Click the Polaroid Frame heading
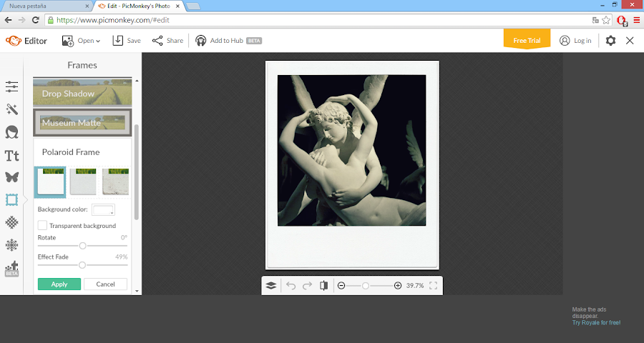The image size is (644, 343). click(71, 152)
